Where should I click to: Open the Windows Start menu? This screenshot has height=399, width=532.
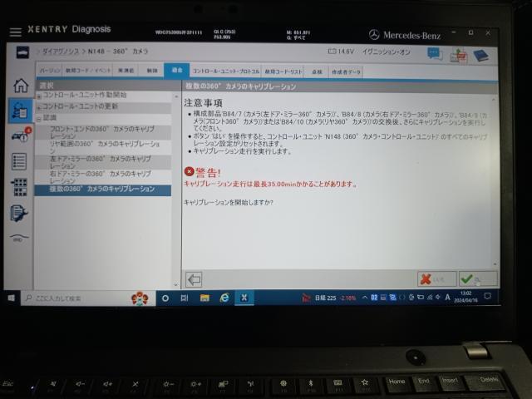11,298
